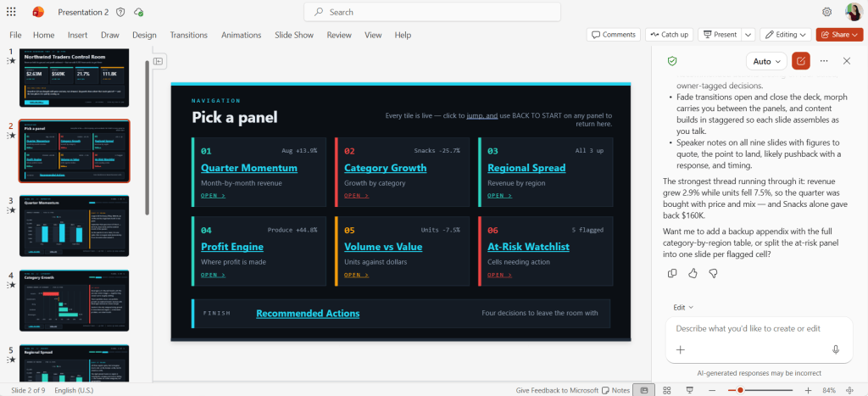Viewport: 868px width, 396px height.
Task: Click the Volume vs Value link
Action: [x=383, y=247]
